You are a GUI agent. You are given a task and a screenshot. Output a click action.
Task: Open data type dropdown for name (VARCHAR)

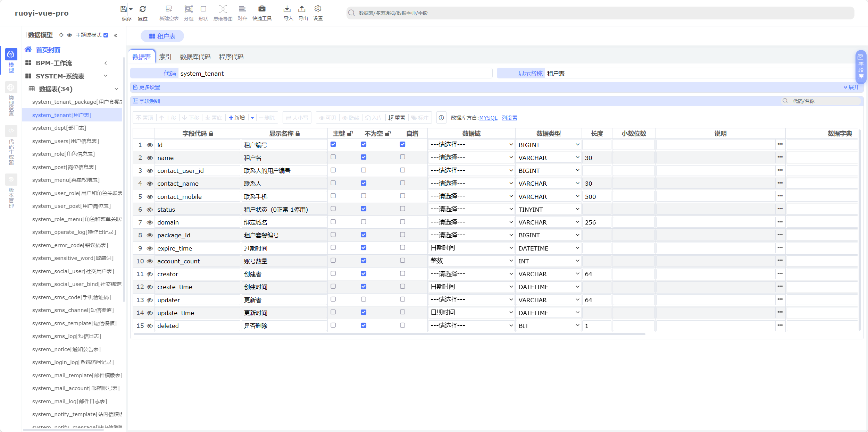click(x=549, y=158)
